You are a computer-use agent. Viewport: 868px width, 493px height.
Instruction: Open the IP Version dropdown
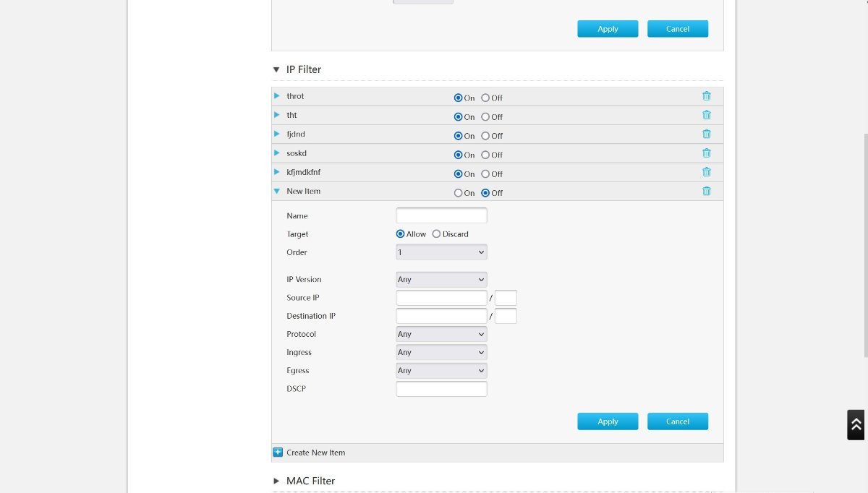441,280
